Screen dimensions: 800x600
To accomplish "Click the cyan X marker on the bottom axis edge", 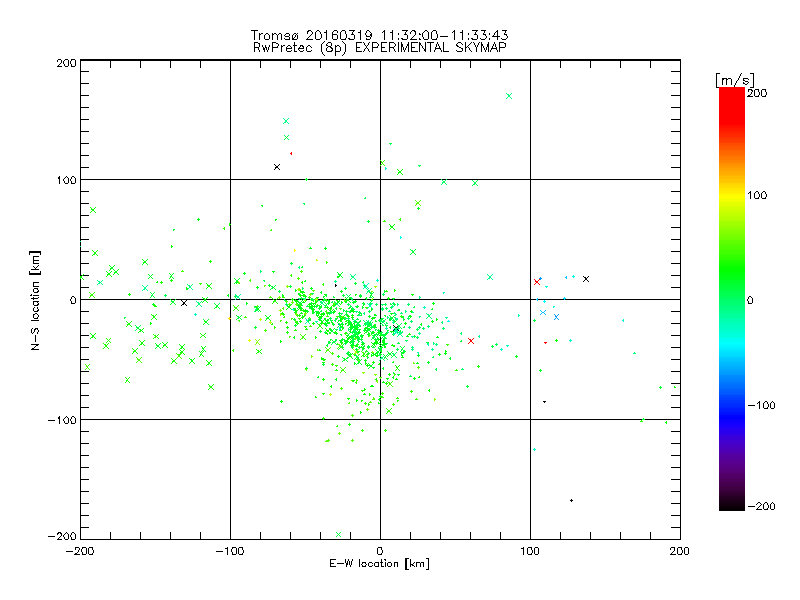I will coord(338,535).
